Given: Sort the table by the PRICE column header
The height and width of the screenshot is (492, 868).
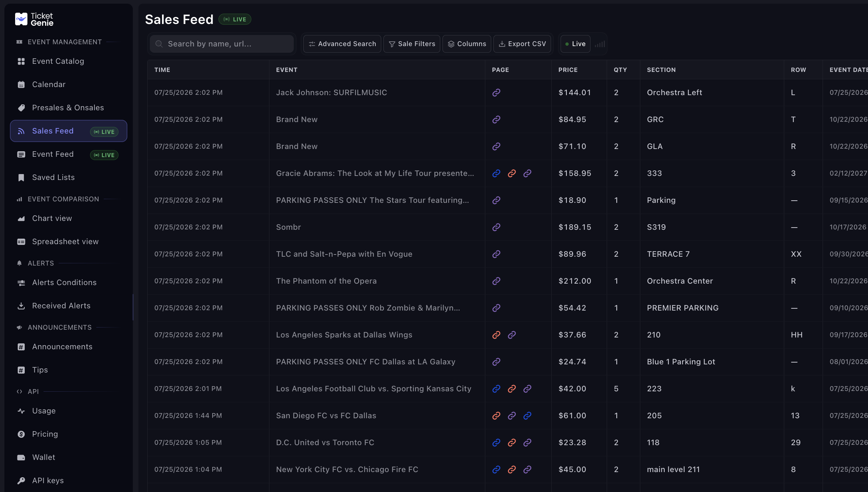Looking at the screenshot, I should 568,70.
